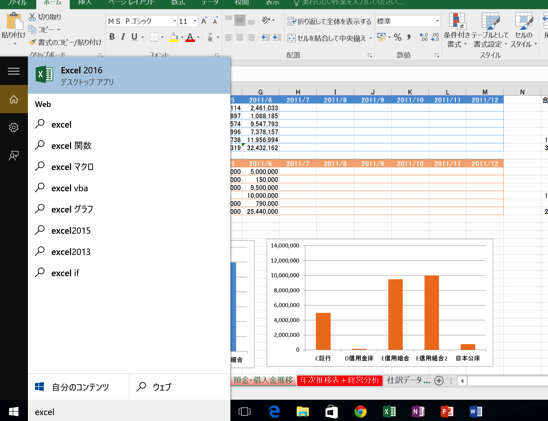This screenshot has height=421, width=548.
Task: Click the center align icon
Action: (x=240, y=37)
